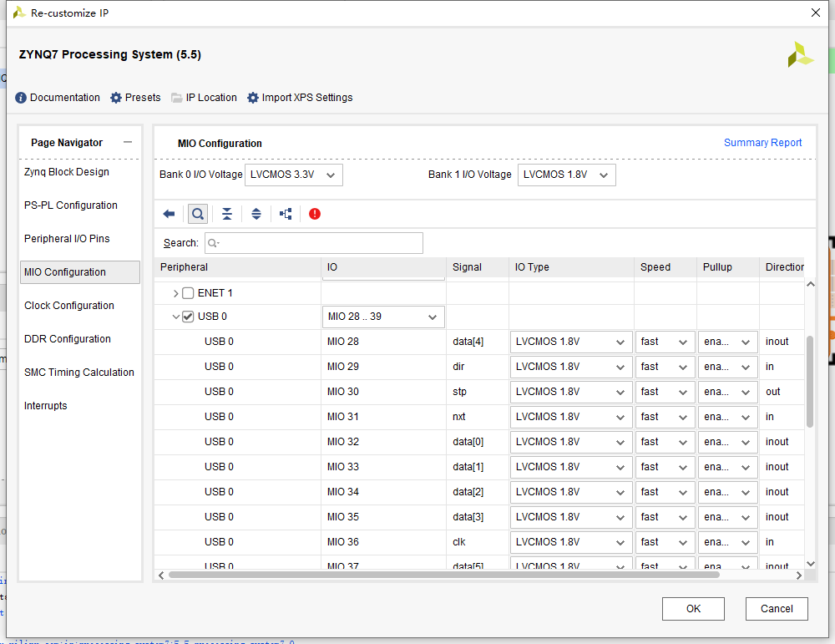835x644 pixels.
Task: Click the Speed column header
Action: tap(665, 267)
